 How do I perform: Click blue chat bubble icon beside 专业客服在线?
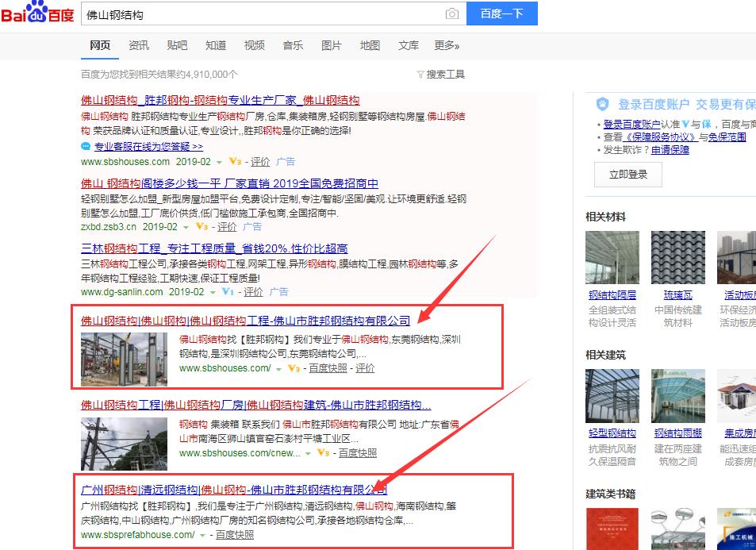click(x=86, y=147)
